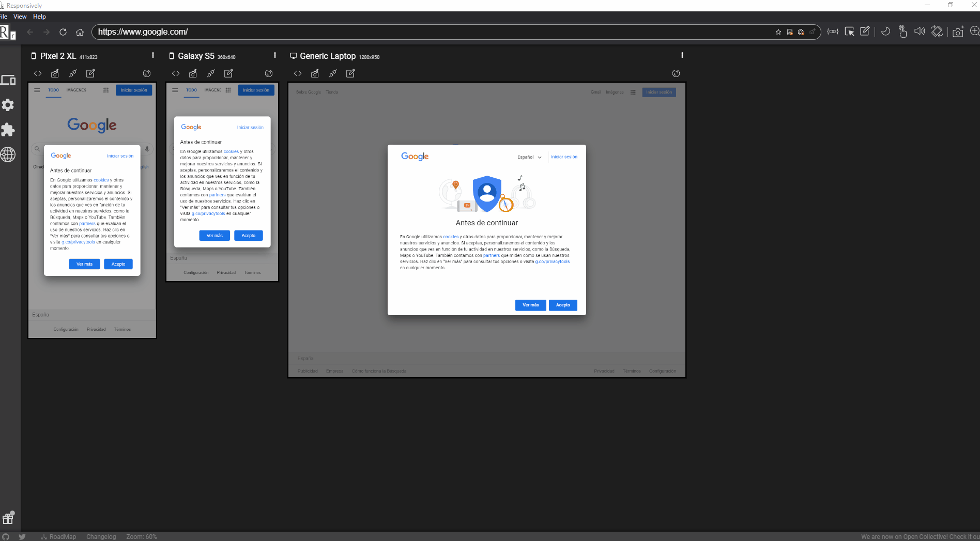980x541 pixels.
Task: Toggle dark mode moon icon
Action: coord(885,32)
